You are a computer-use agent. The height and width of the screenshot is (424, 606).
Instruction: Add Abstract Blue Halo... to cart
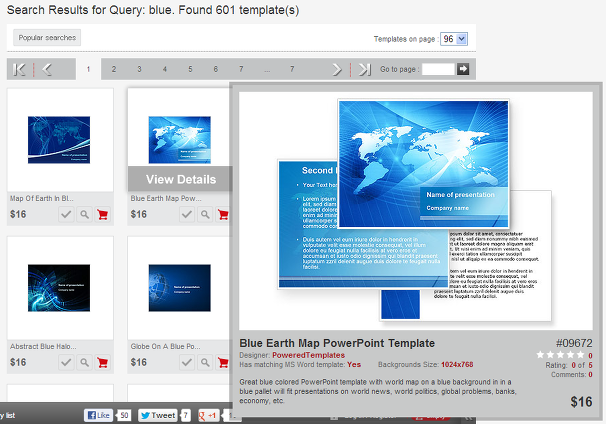[102, 363]
